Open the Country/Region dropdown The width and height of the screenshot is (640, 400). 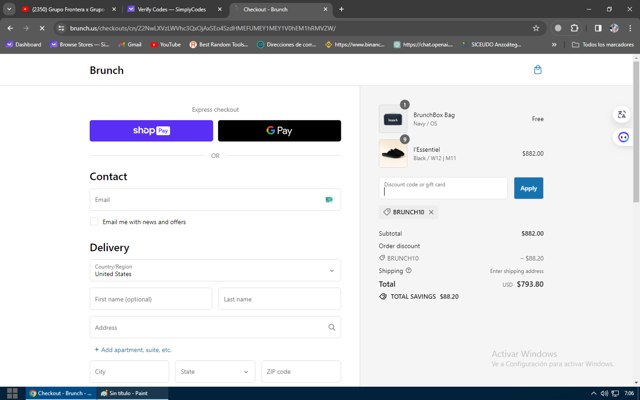(215, 270)
